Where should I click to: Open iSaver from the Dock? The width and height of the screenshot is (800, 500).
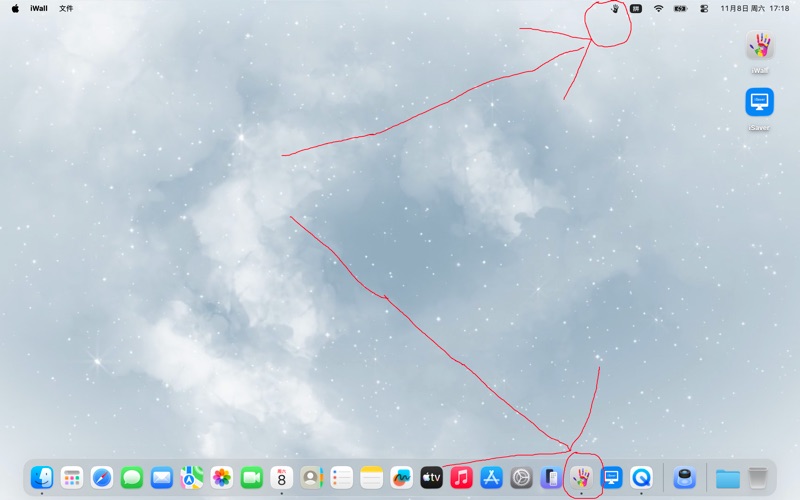click(x=611, y=478)
